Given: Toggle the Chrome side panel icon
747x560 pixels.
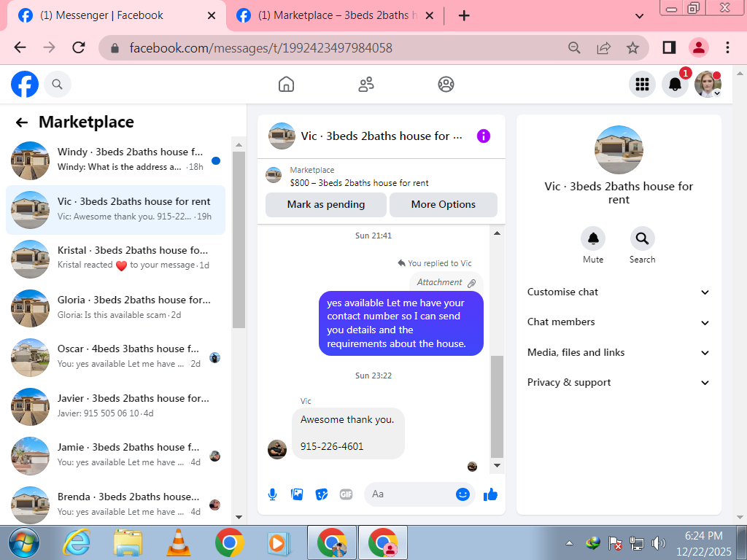Looking at the screenshot, I should pos(670,47).
